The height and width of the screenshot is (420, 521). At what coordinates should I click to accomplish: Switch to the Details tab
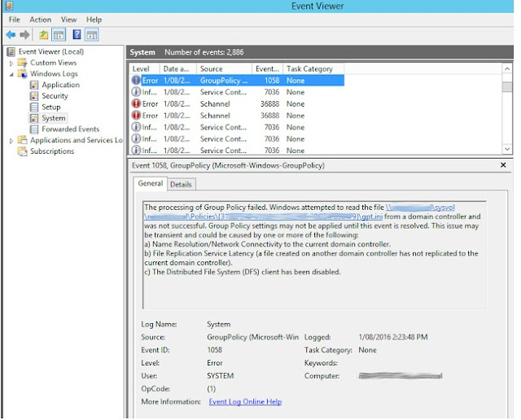tap(181, 185)
